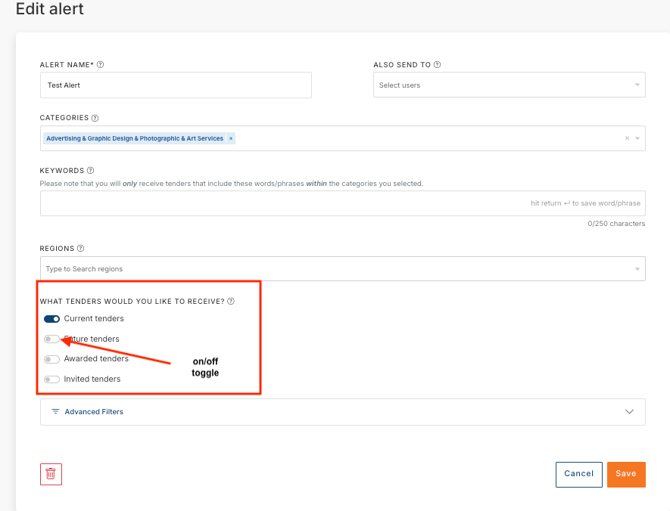Image resolution: width=670 pixels, height=511 pixels.
Task: Click the red trash delete icon
Action: pos(51,473)
